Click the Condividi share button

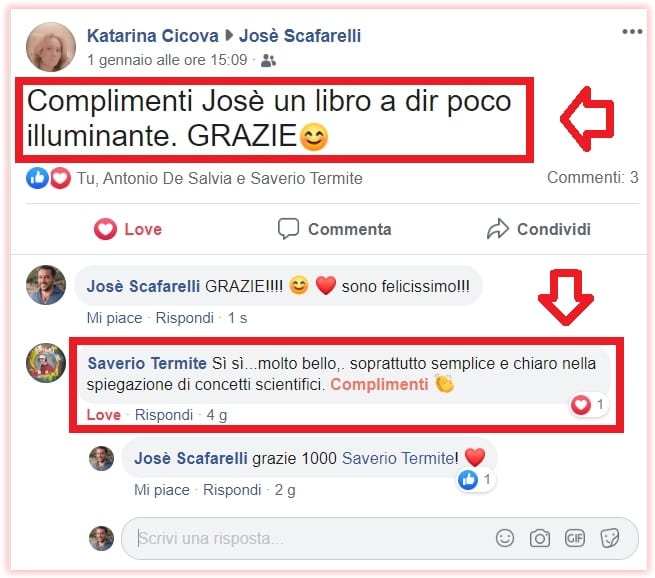coord(539,229)
